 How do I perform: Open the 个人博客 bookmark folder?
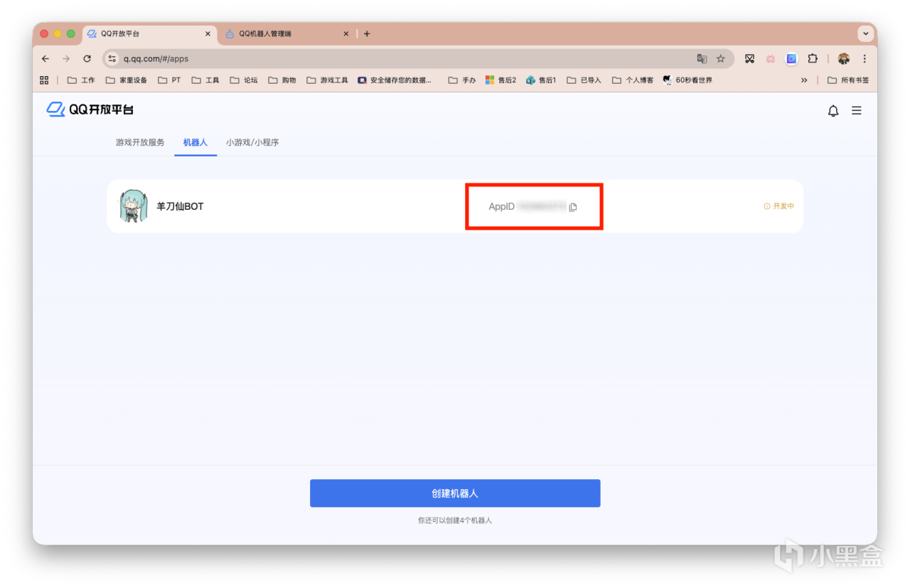click(x=633, y=80)
